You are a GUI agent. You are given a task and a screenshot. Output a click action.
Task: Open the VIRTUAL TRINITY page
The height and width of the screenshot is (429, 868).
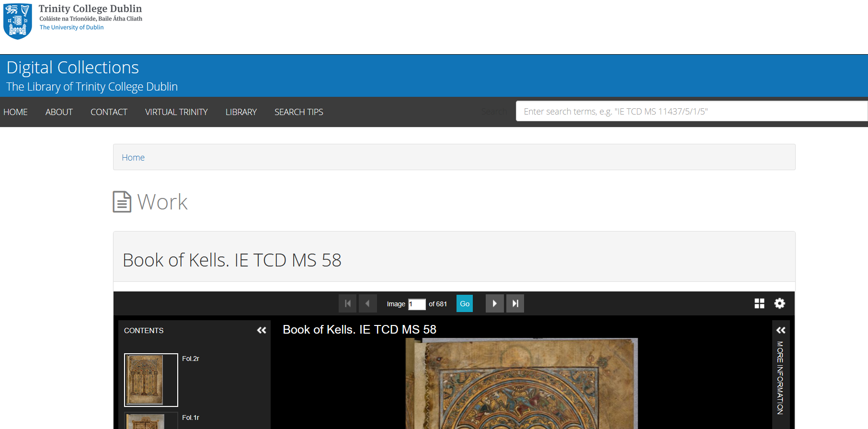(x=176, y=112)
